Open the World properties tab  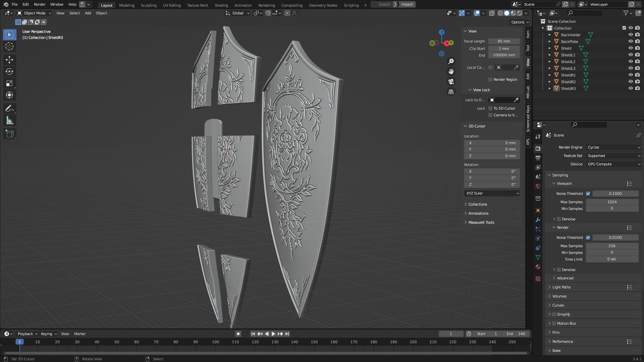(x=538, y=186)
